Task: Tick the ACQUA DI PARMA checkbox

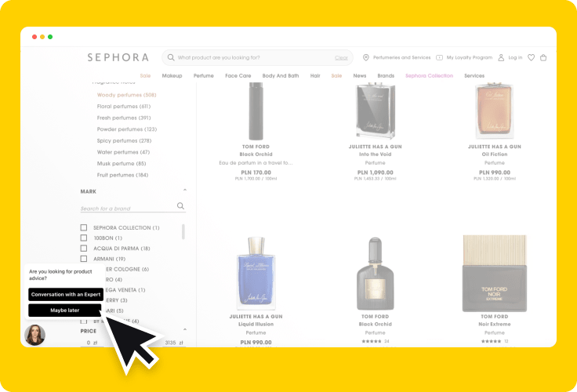Action: 84,248
